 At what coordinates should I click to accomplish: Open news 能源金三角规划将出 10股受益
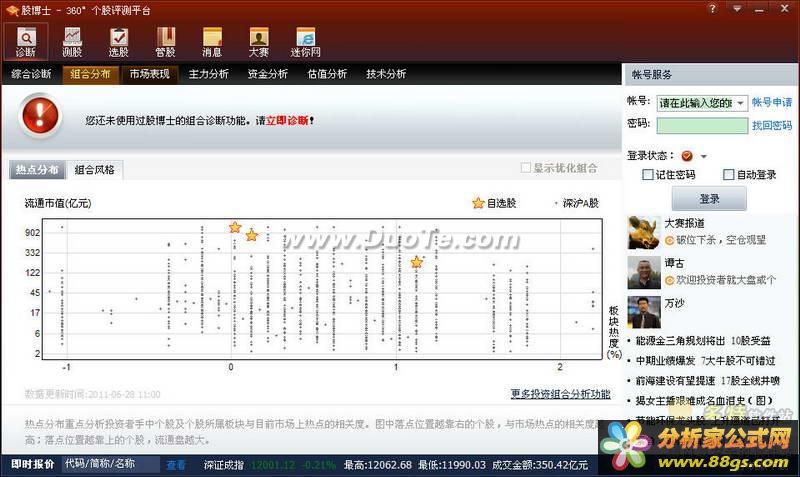coord(703,341)
